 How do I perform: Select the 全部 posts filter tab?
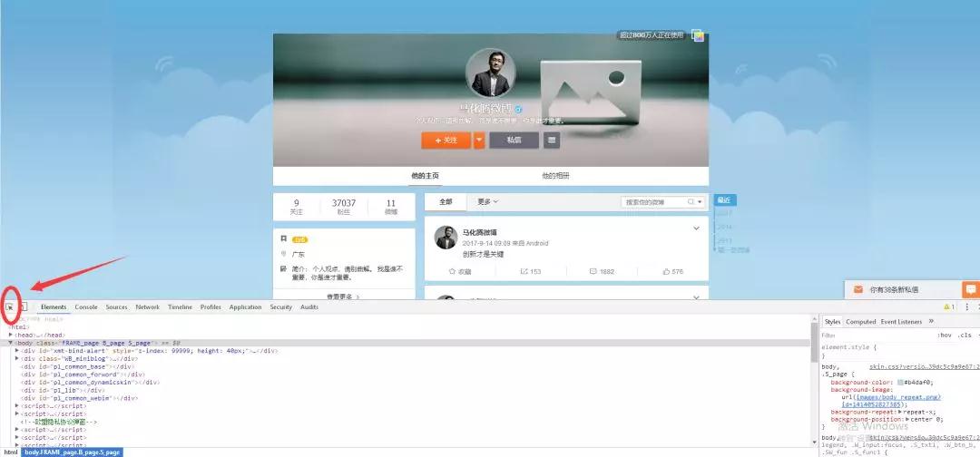445,201
